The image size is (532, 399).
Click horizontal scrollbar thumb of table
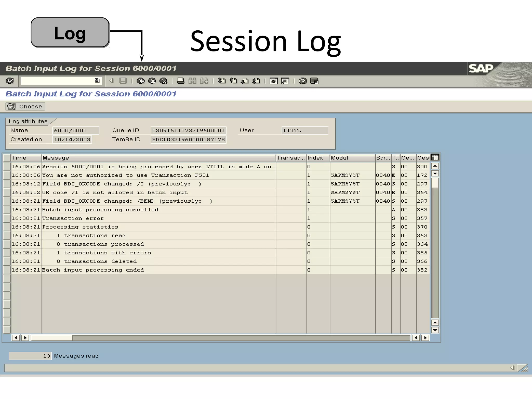click(51, 338)
